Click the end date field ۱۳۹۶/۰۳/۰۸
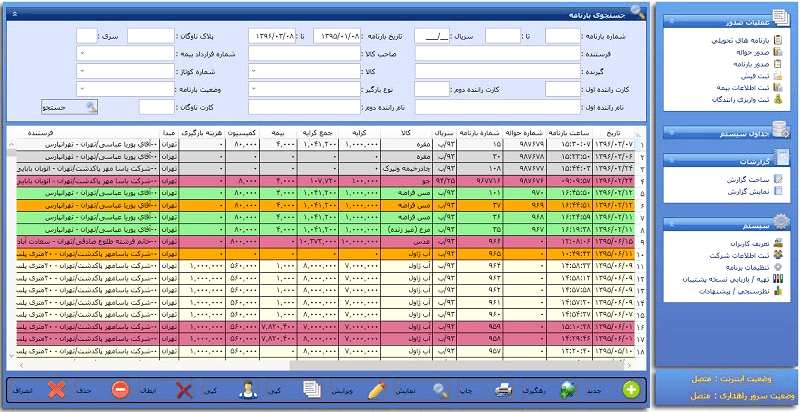The width and height of the screenshot is (800, 412). (x=272, y=36)
